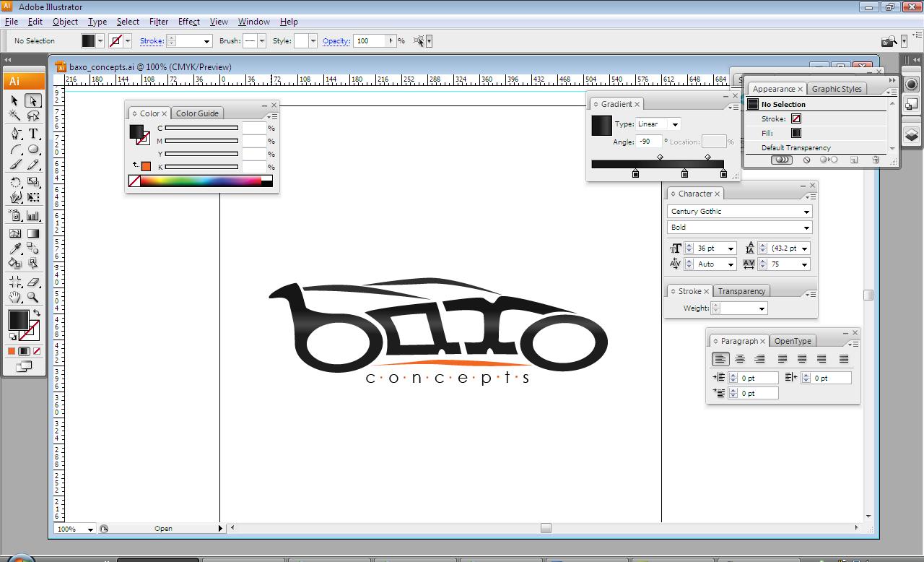Expand the gradient Type dropdown
924x562 pixels.
[674, 124]
